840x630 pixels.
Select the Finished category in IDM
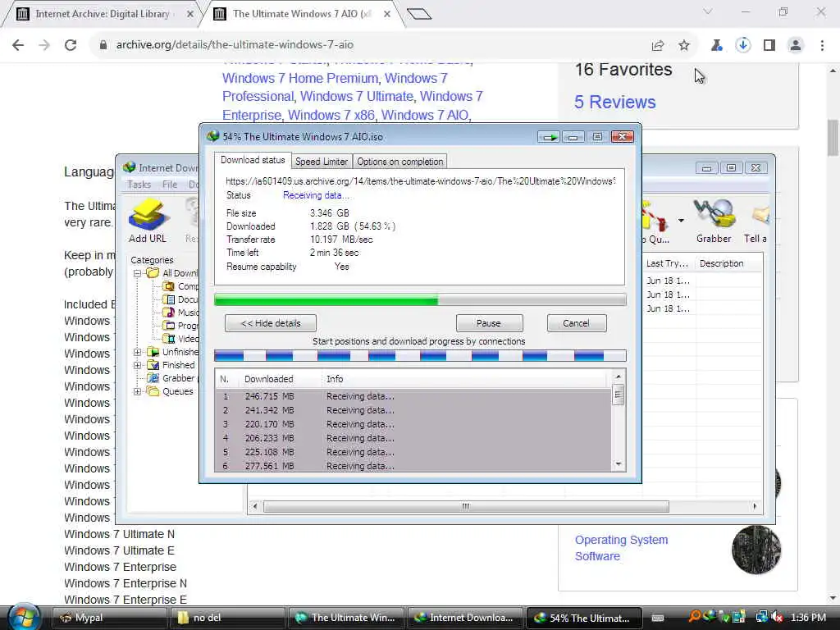point(171,365)
